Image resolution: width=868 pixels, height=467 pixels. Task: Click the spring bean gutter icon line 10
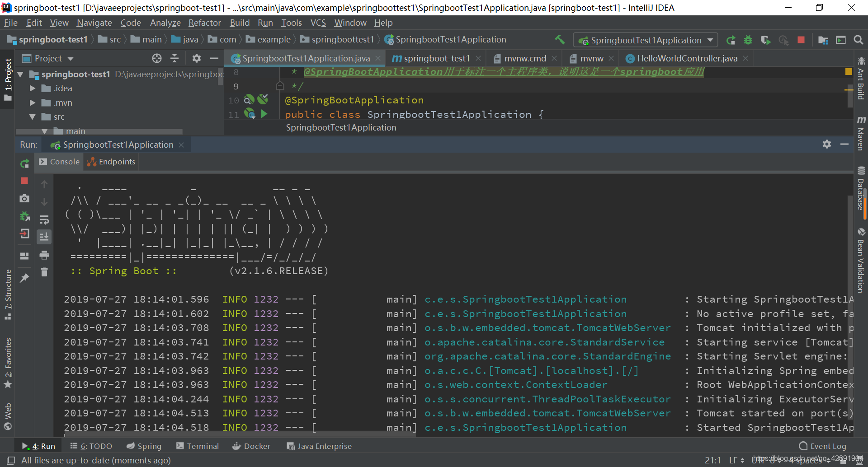coord(249,100)
